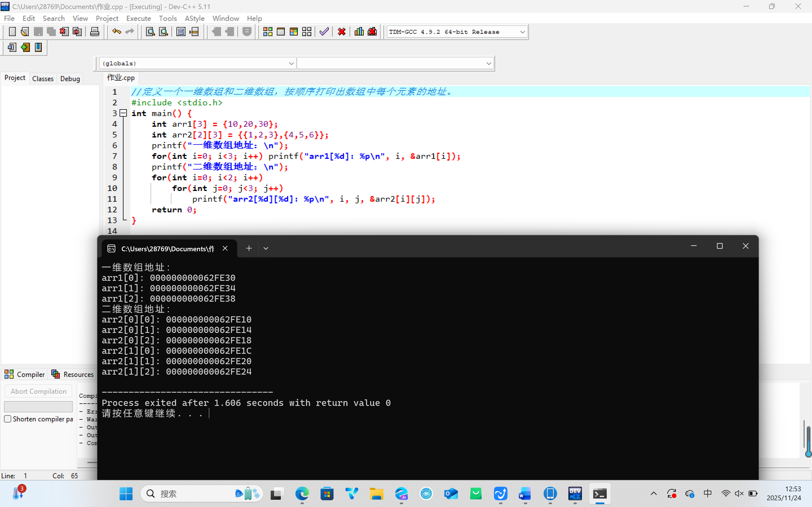Open the console new-tab chevron dropdown
This screenshot has width=812, height=507.
coord(266,248)
